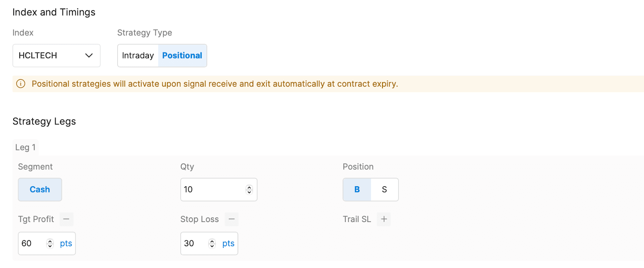Select the Cash segment button
The width and height of the screenshot is (644, 268).
[40, 189]
